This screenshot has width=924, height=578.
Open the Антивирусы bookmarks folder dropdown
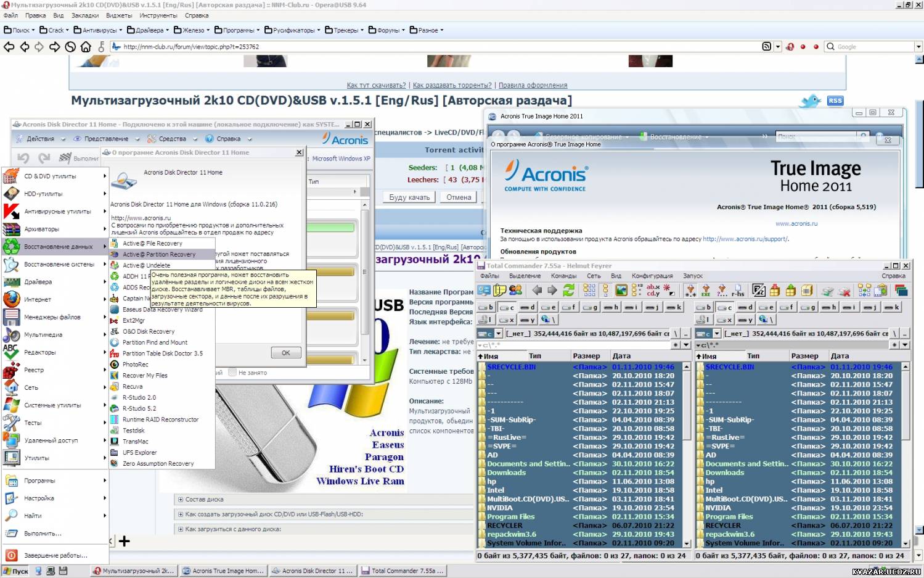tap(97, 30)
